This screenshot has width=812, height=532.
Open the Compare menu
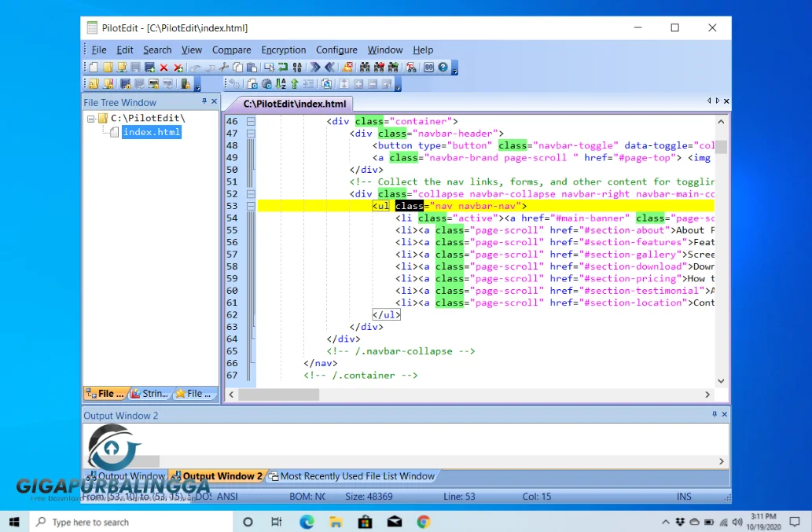(x=231, y=50)
